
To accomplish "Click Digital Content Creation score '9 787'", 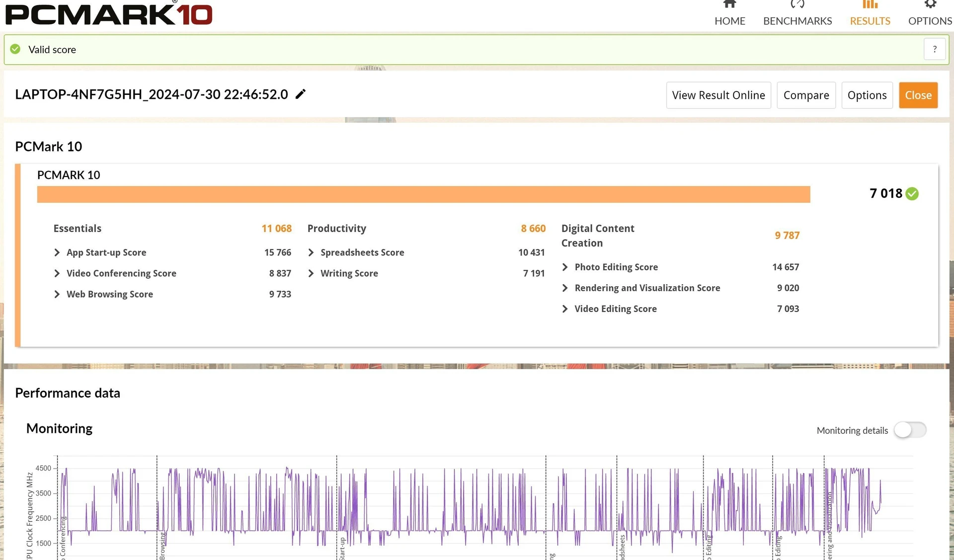I will [787, 236].
